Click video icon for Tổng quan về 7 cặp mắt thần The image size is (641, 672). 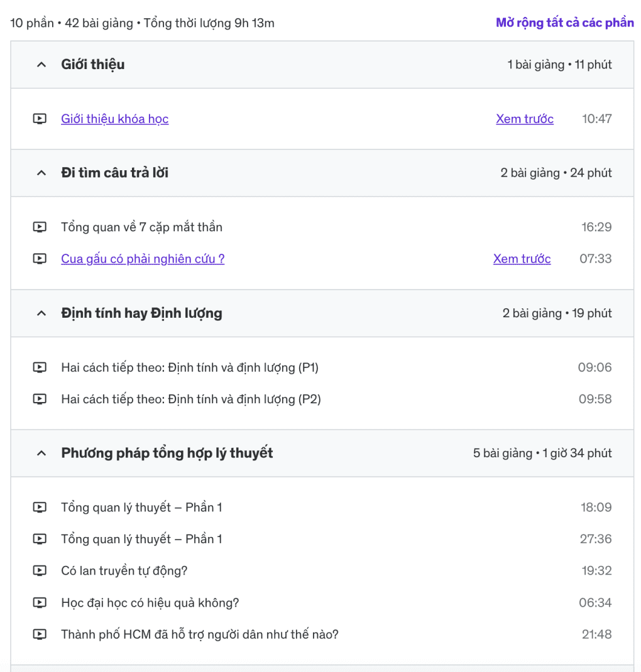point(40,227)
